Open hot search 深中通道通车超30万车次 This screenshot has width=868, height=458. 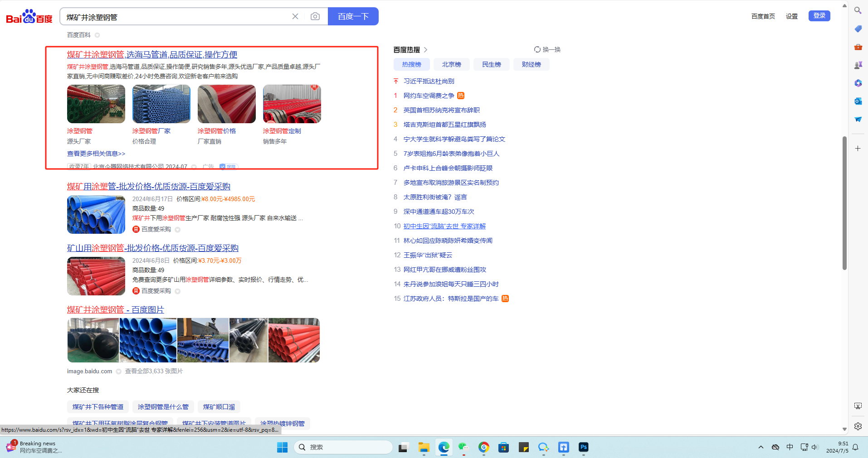[439, 212]
